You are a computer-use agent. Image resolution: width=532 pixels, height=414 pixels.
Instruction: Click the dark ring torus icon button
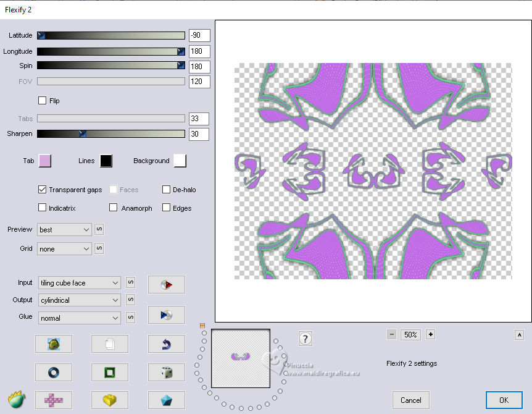tap(54, 372)
